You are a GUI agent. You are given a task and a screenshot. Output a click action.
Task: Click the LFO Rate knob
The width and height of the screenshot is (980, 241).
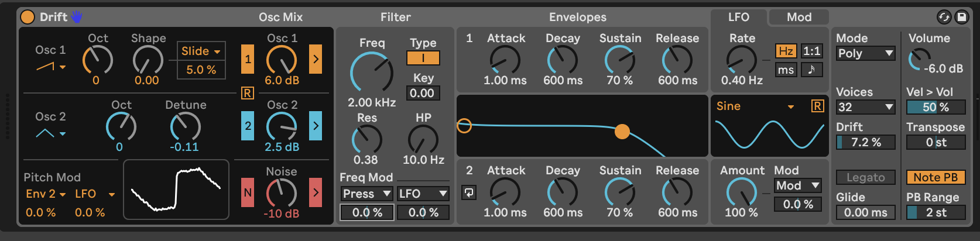[x=741, y=60]
